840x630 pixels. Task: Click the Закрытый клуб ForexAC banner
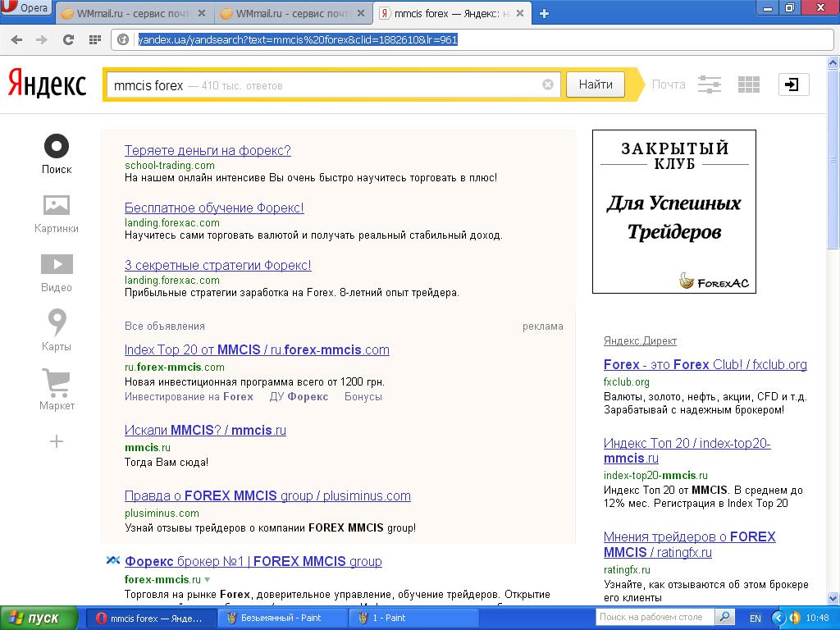(x=674, y=212)
